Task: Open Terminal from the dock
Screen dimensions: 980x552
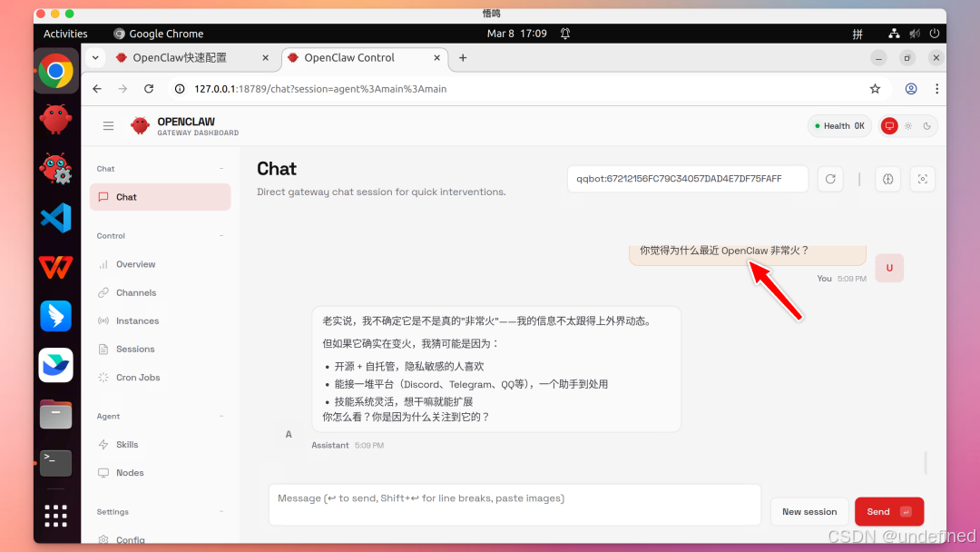Action: pos(55,463)
